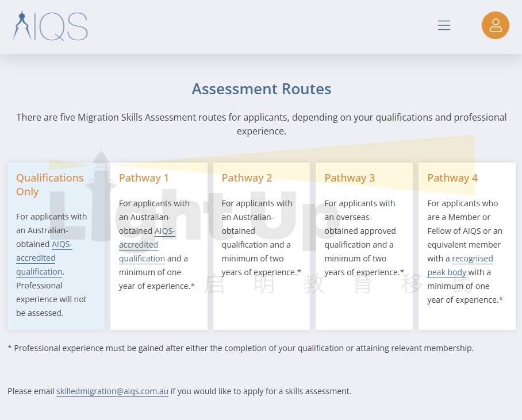Click the asterisk footnote about professional experience
522x420 pixels.
(x=240, y=348)
